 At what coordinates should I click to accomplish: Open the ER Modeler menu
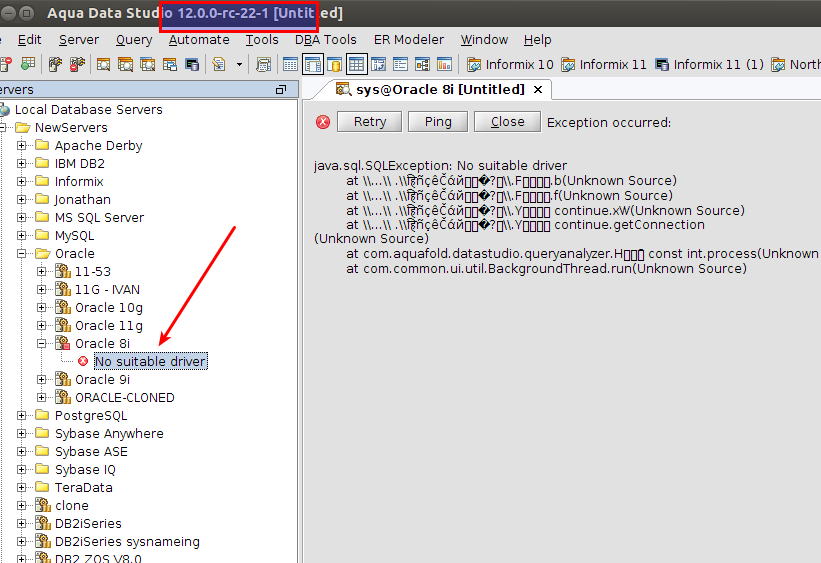408,40
